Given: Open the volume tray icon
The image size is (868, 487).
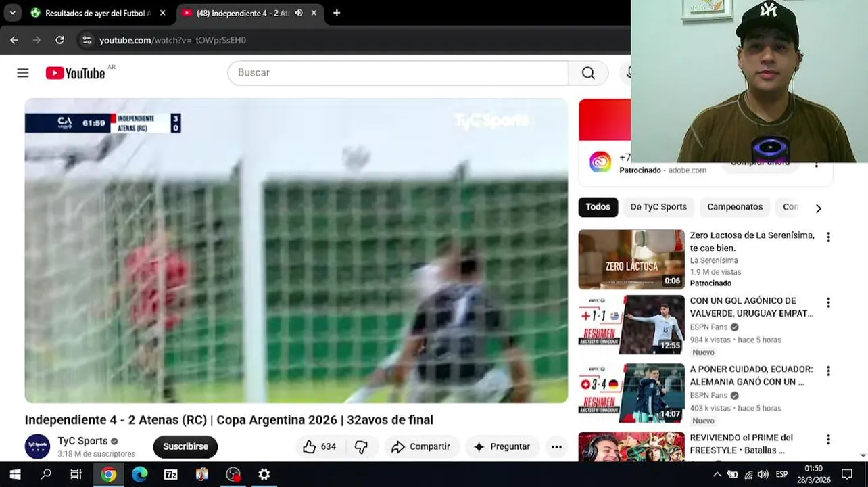Looking at the screenshot, I should coord(763,474).
